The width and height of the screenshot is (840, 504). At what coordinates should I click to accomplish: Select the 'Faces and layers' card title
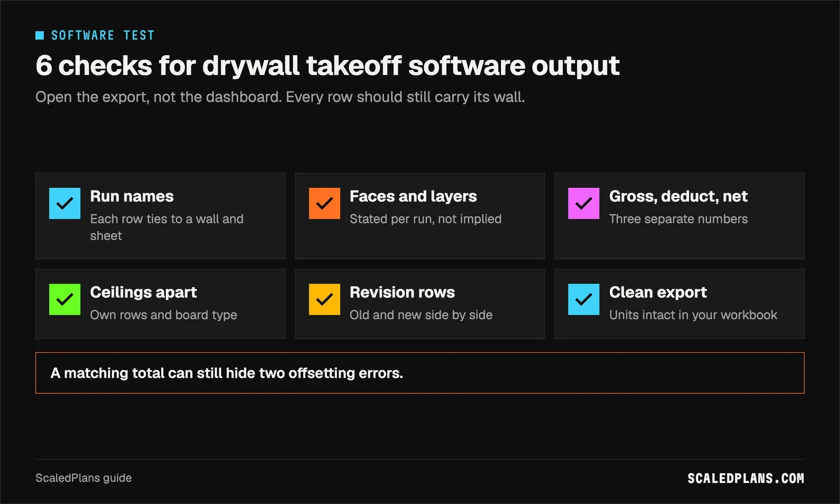(413, 196)
